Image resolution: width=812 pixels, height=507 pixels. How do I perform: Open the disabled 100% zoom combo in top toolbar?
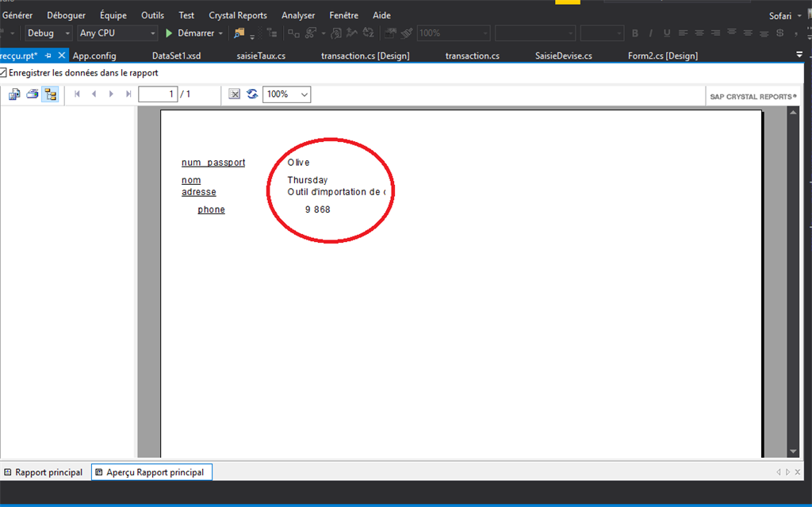click(453, 33)
